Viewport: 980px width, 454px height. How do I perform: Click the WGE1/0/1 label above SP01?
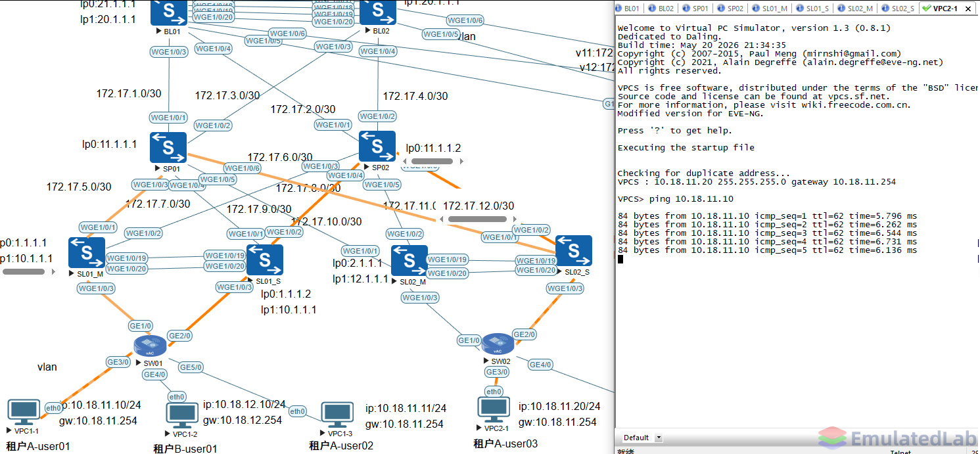pos(169,118)
